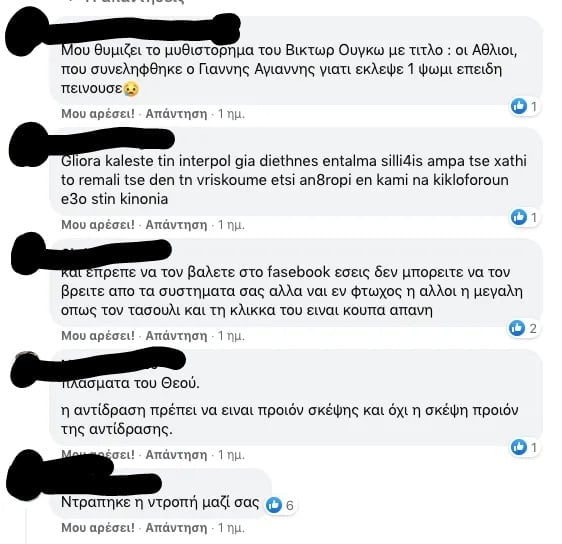Screen dimensions: 562x544
Task: Open timestamp of Victor Hugo comment
Action: coord(231,114)
